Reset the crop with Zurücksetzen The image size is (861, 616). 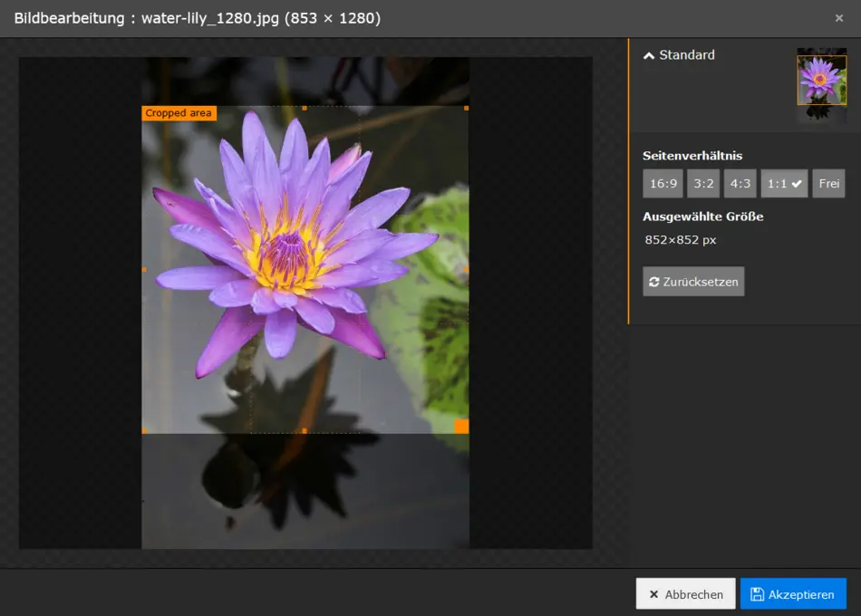click(x=693, y=282)
